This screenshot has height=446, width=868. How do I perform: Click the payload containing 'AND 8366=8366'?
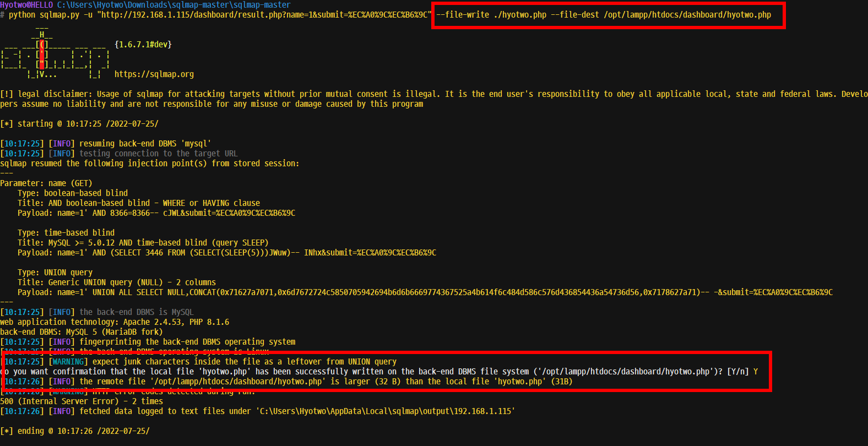coord(156,213)
